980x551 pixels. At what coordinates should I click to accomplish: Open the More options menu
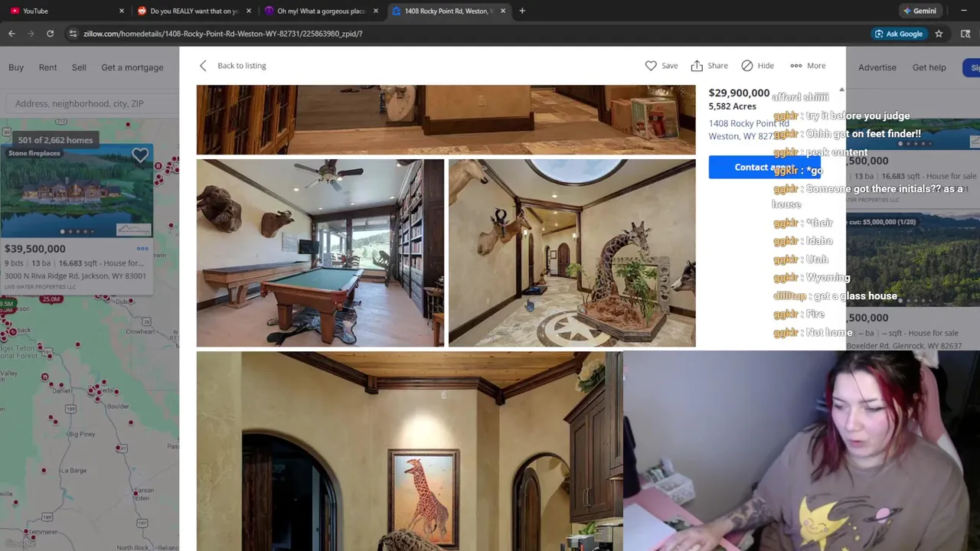(808, 66)
